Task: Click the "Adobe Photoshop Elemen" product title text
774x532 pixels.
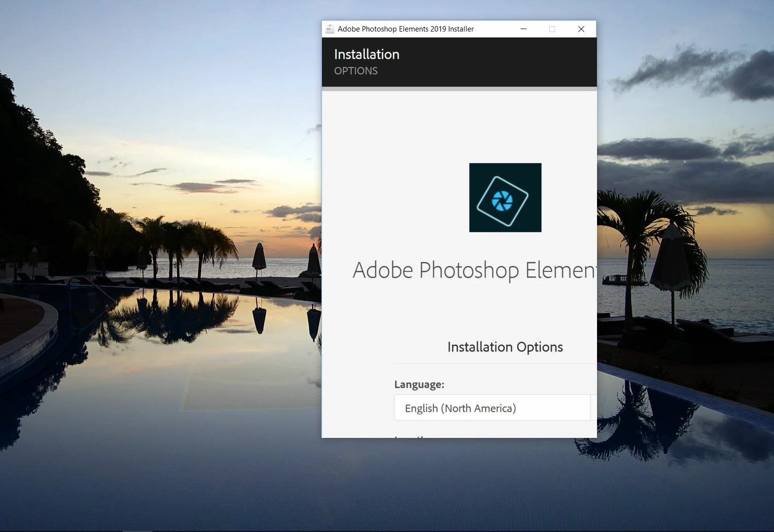Action: (475, 270)
